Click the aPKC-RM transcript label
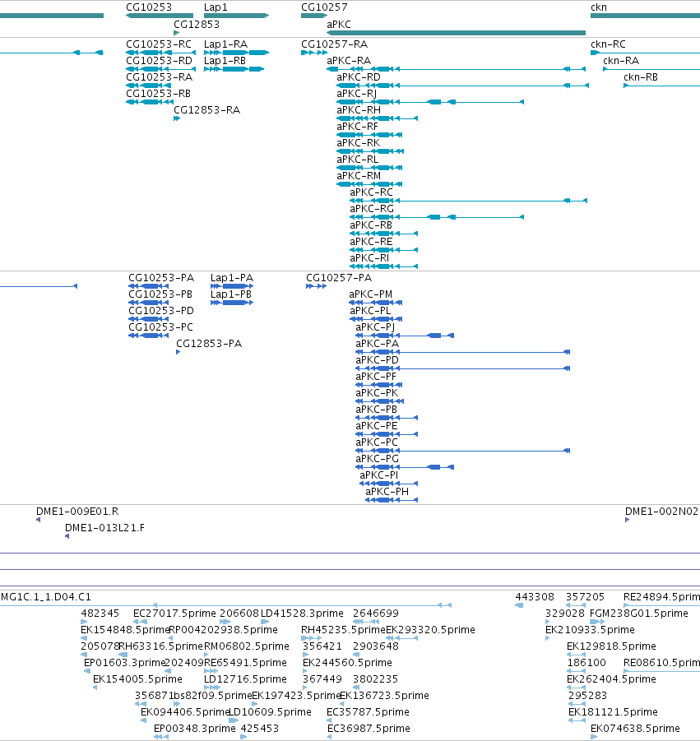Viewport: 700px width, 741px height. coord(359,176)
